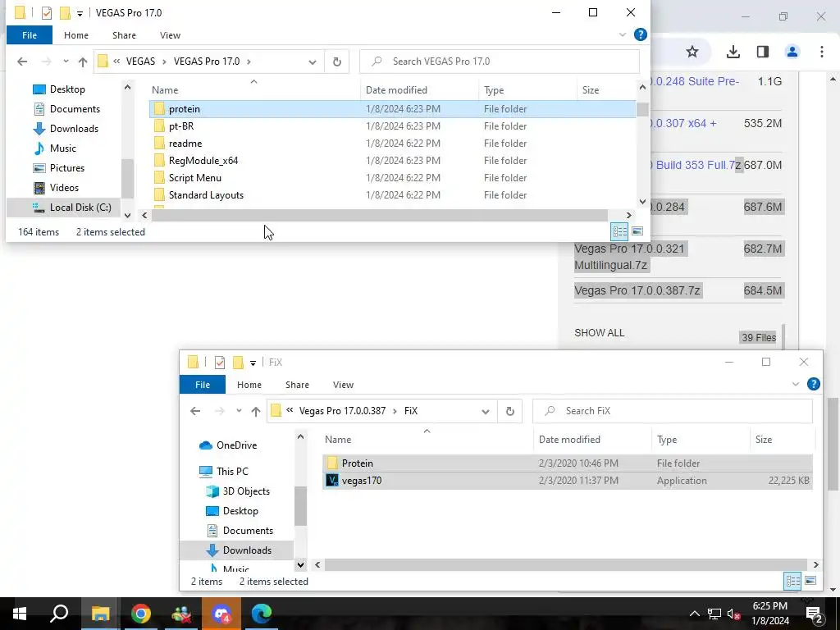Open Quick Access Toolbar dropdown in VEGAS Pro window
Viewport: 840px width, 630px height.
pos(80,13)
